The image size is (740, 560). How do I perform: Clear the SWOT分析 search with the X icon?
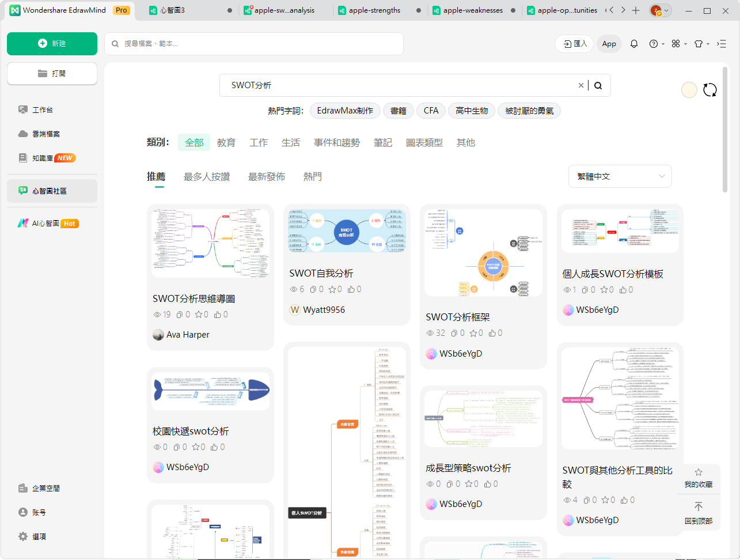(x=580, y=85)
